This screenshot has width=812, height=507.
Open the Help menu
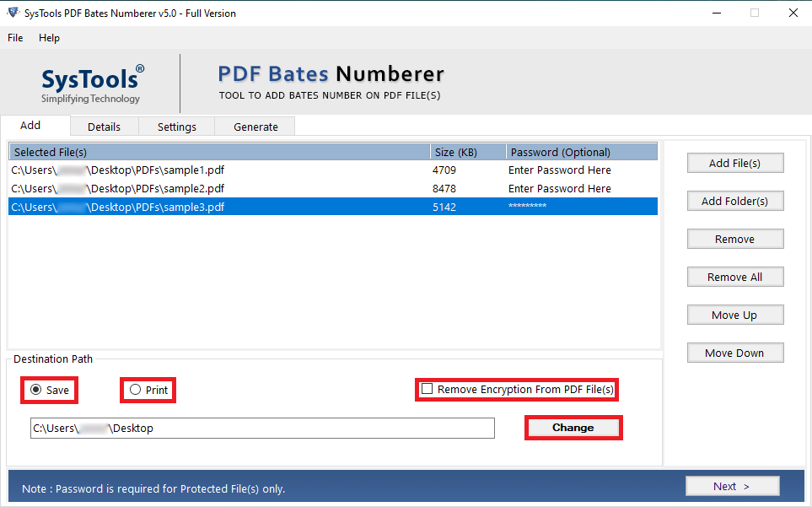click(x=49, y=38)
